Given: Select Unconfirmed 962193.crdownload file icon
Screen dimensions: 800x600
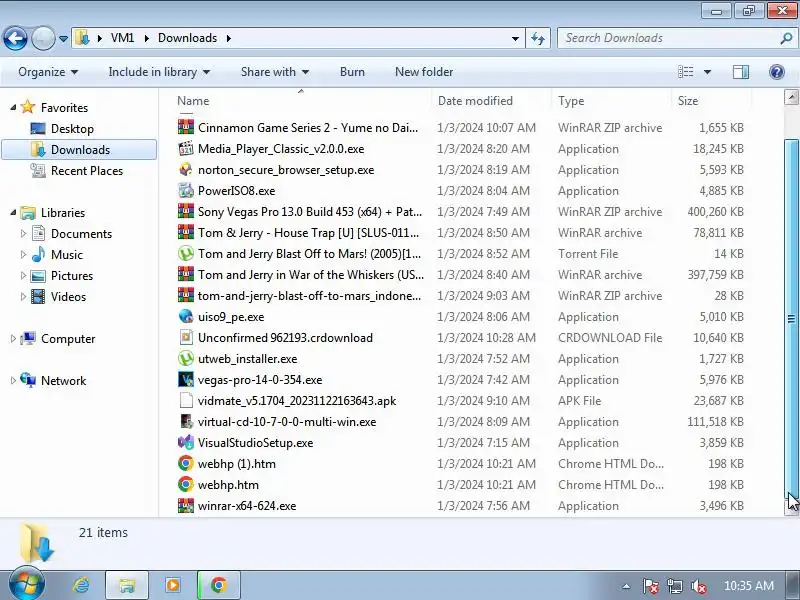Looking at the screenshot, I should click(x=186, y=337).
